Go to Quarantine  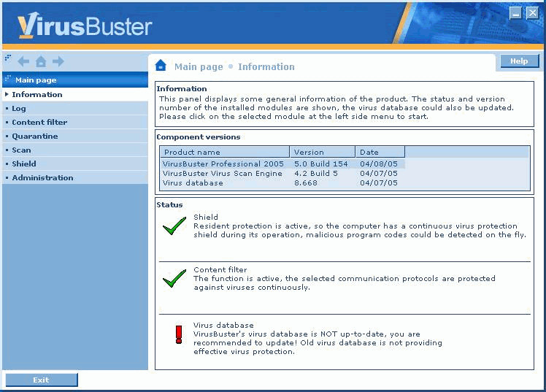(75, 136)
